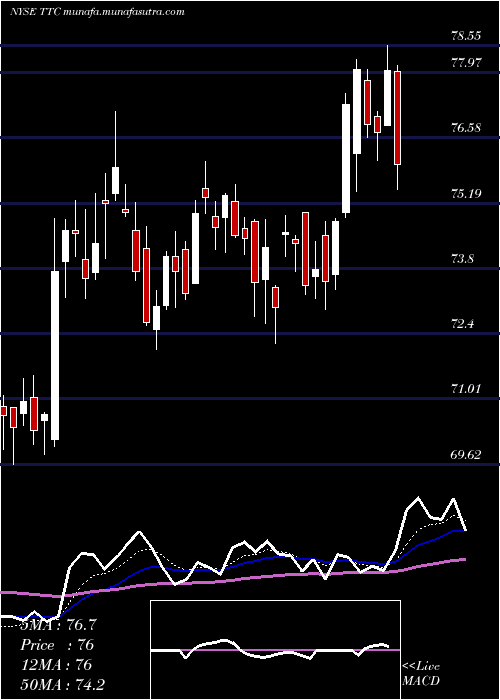Screen dimensions: 500x700
Task: Click the 50MA : 74.2 readout
Action: point(62,684)
